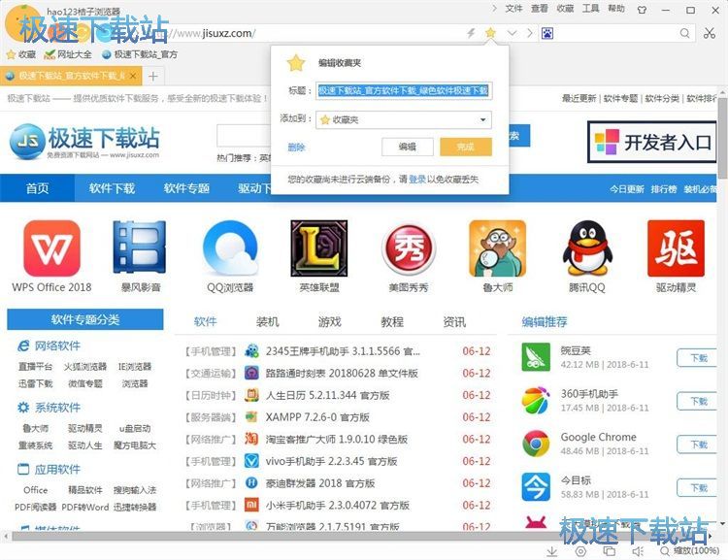Click the 驱动精灵 icon
The width and height of the screenshot is (728, 560).
click(676, 247)
